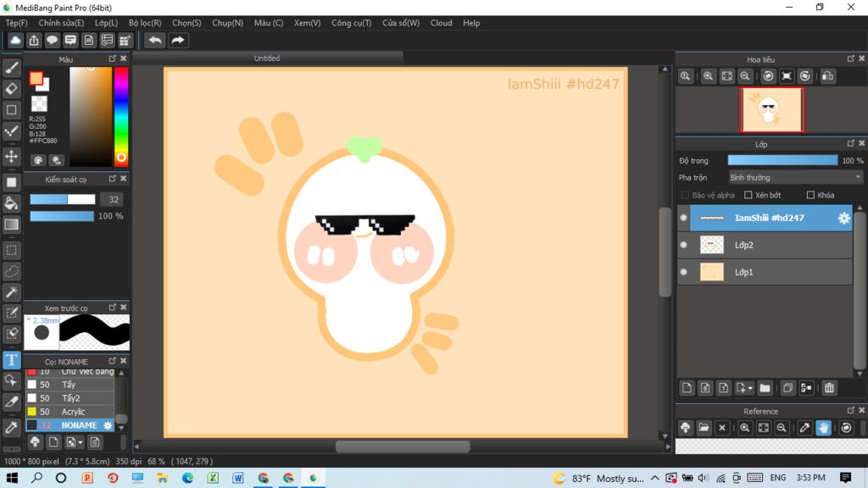Open settings gear for IamShiii #hd247 layer

843,218
